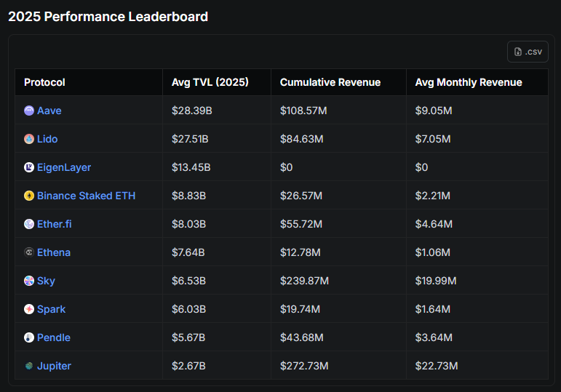Click the Binance Staked ETH logo icon
Viewport: 561px width, 392px height.
point(29,196)
